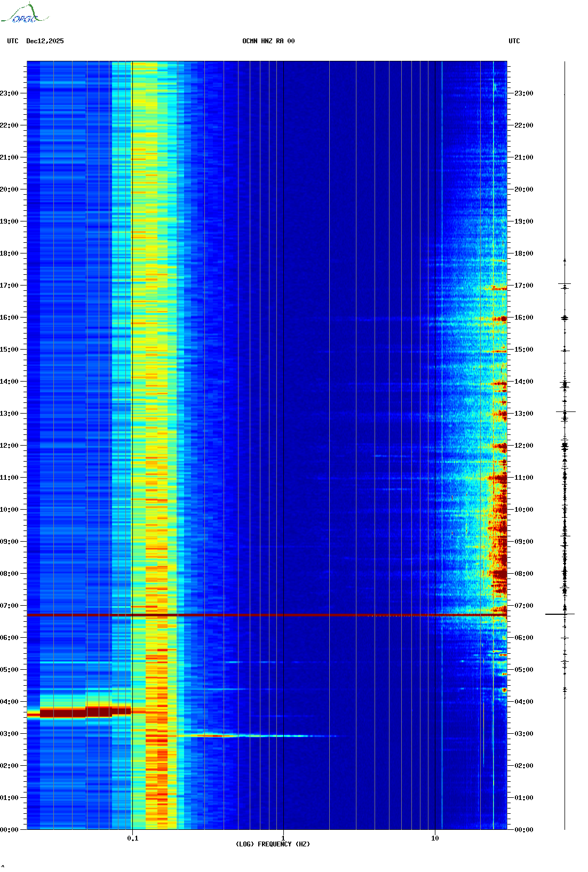Click the 00:00 label on right axis
Image resolution: width=588 pixels, height=872 pixels.
point(523,830)
